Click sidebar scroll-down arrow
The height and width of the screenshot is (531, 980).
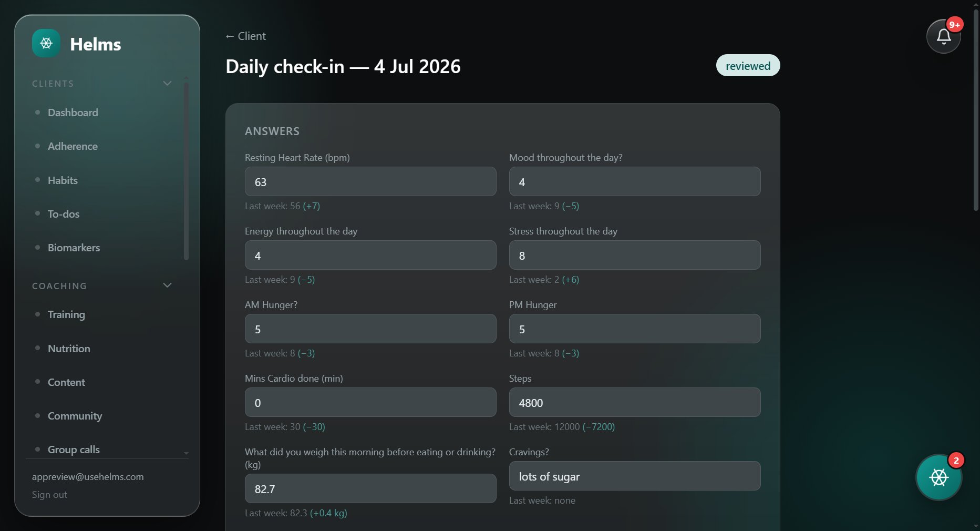[186, 453]
